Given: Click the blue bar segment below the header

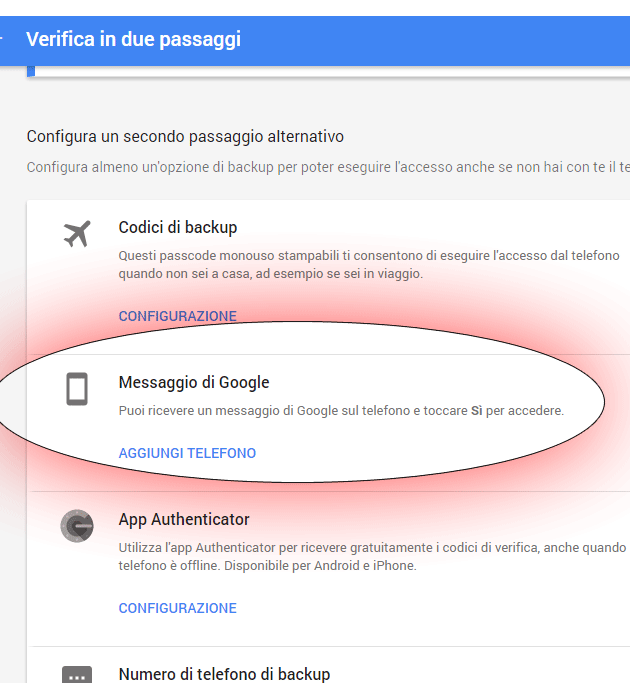Looking at the screenshot, I should click(x=31, y=71).
